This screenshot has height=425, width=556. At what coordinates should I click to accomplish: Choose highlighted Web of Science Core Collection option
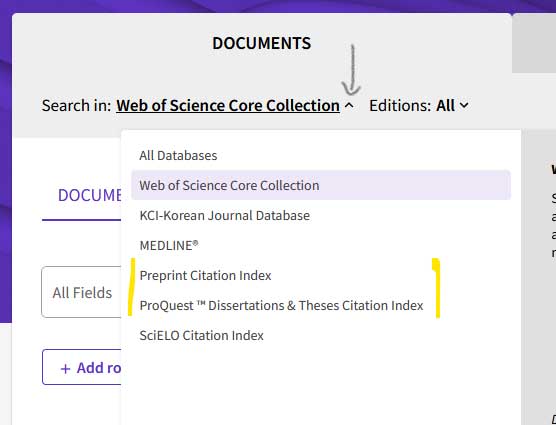pos(321,185)
